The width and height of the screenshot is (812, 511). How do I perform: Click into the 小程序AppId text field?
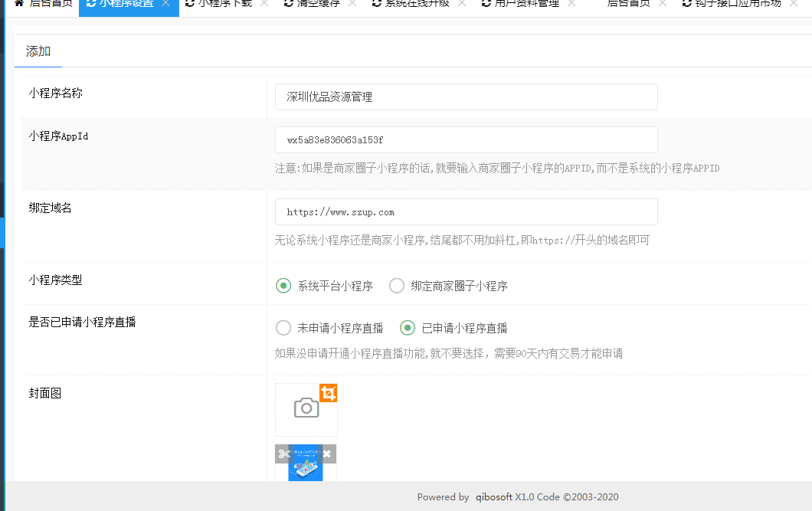coord(466,140)
